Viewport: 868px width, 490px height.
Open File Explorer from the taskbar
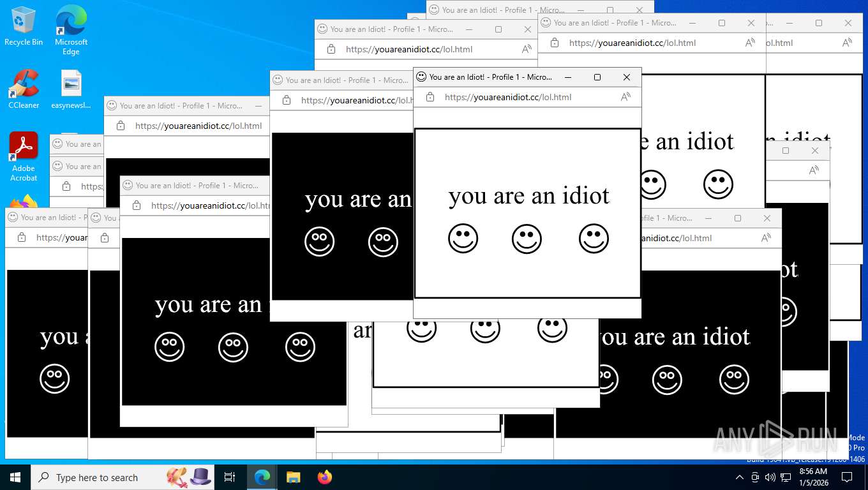click(293, 477)
